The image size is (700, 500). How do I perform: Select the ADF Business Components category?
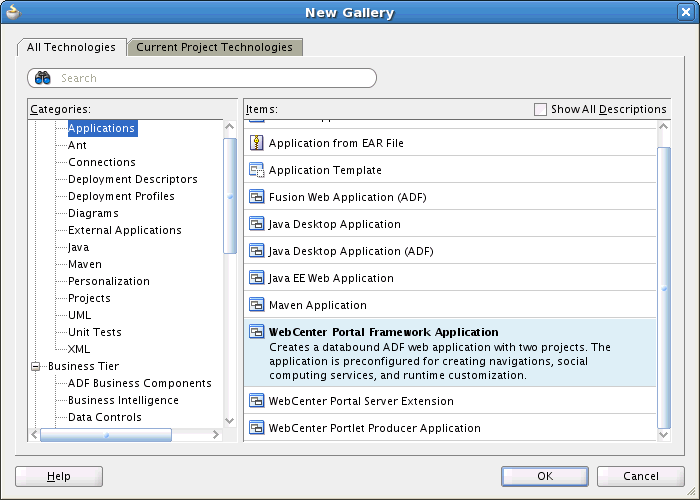pyautogui.click(x=140, y=383)
